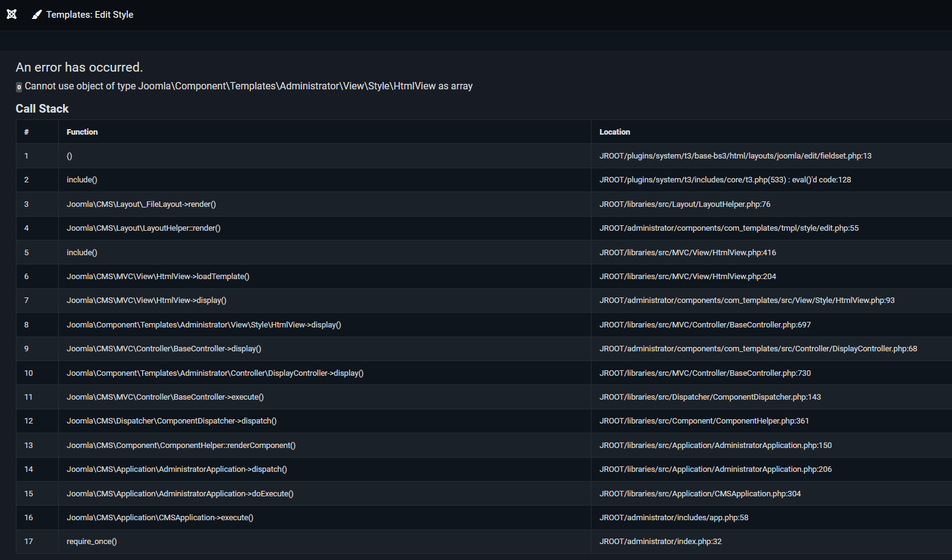Click the Templates: Edit Style page title
952x560 pixels.
[x=89, y=15]
